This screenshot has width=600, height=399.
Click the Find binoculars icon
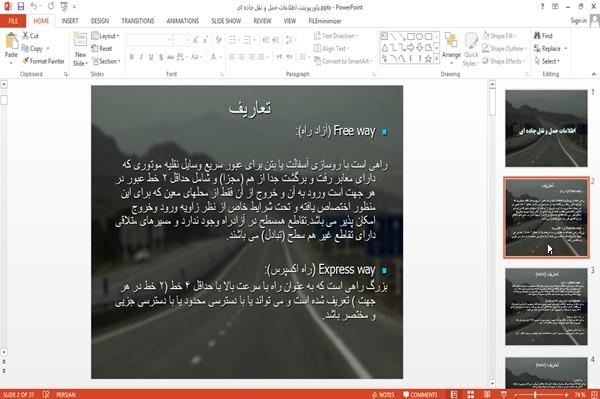click(x=538, y=36)
